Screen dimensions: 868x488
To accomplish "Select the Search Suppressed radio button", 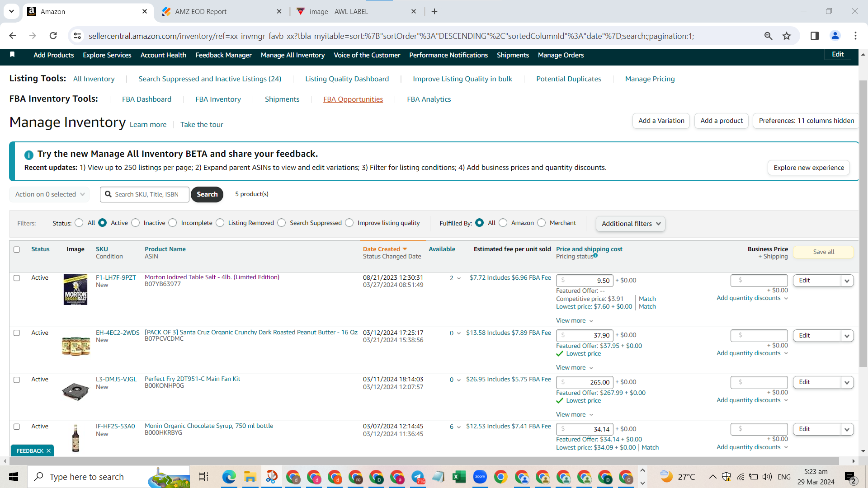I will point(282,223).
